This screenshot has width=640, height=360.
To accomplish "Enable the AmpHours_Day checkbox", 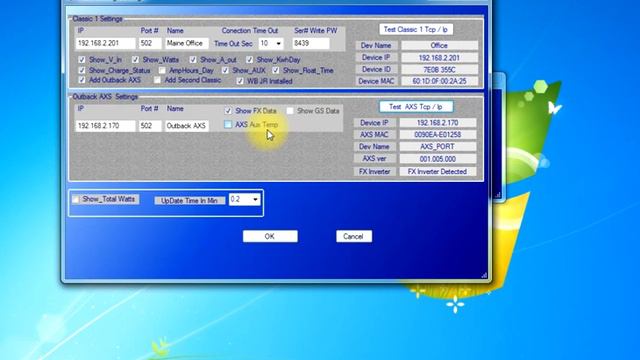I will [x=162, y=70].
